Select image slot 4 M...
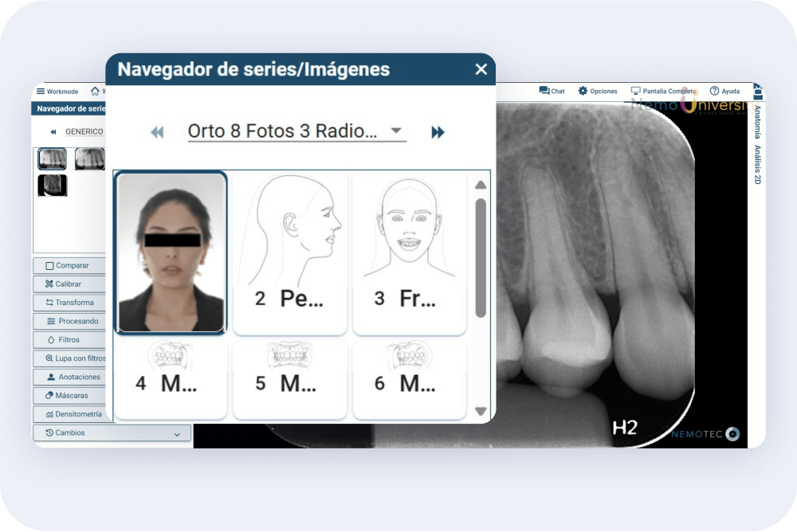This screenshot has width=797, height=532. point(171,378)
